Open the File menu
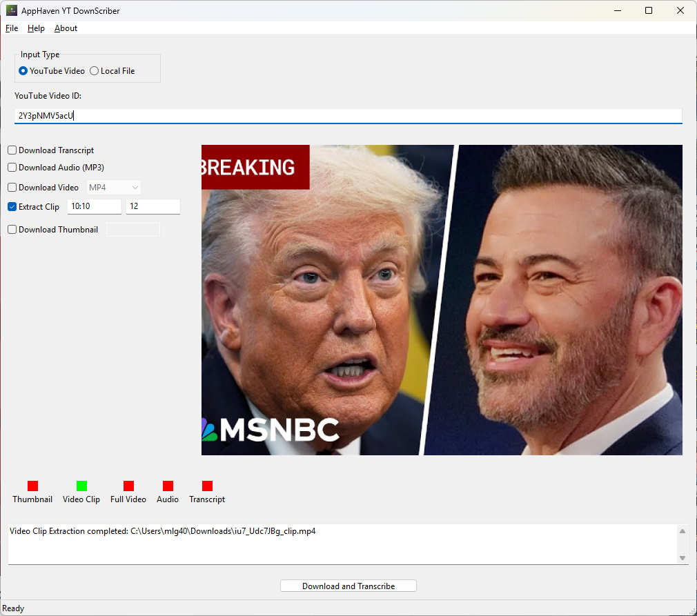This screenshot has height=616, width=697. tap(12, 28)
